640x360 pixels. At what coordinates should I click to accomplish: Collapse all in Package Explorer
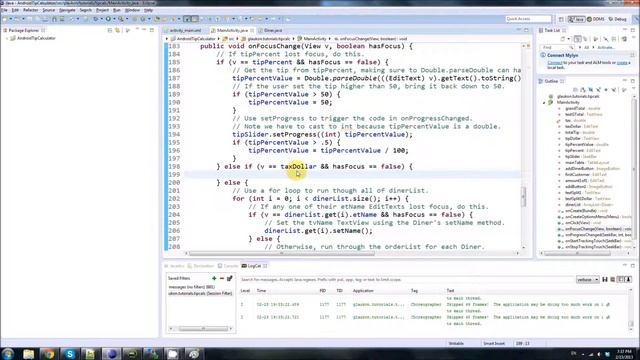110,30
